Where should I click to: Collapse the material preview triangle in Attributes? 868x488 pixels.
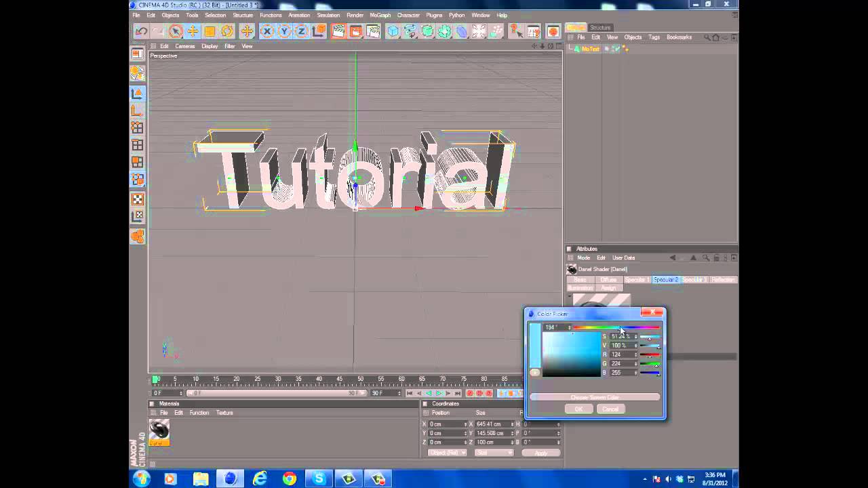570,296
